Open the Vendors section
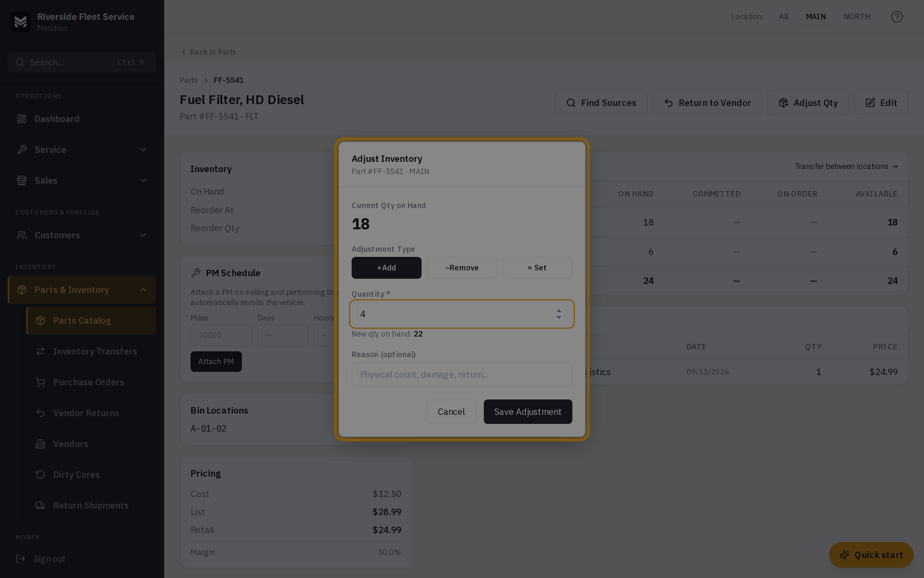Viewport: 924px width, 578px height. 91,444
